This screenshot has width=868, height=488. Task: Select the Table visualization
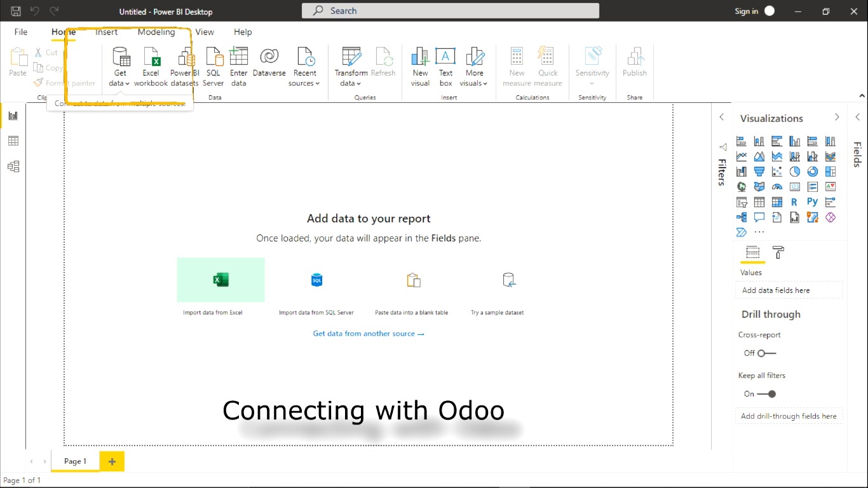(759, 202)
